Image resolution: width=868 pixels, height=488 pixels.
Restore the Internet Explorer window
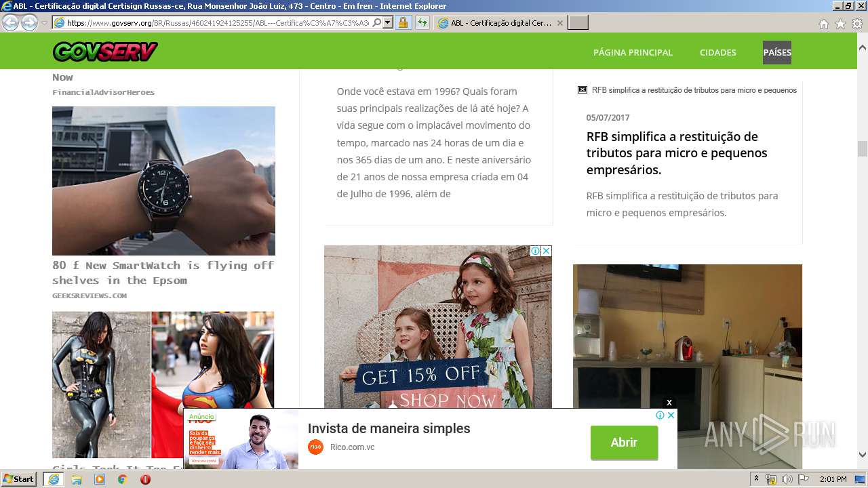[848, 6]
